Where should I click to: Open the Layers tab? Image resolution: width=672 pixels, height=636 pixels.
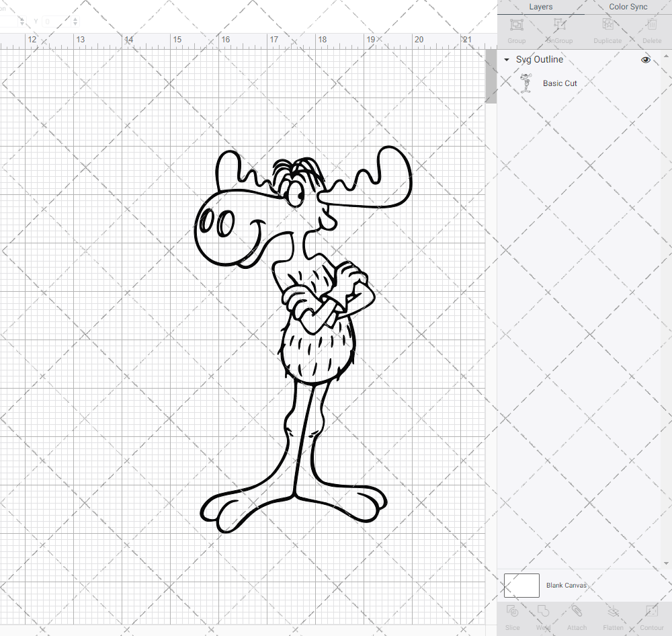pyautogui.click(x=540, y=6)
